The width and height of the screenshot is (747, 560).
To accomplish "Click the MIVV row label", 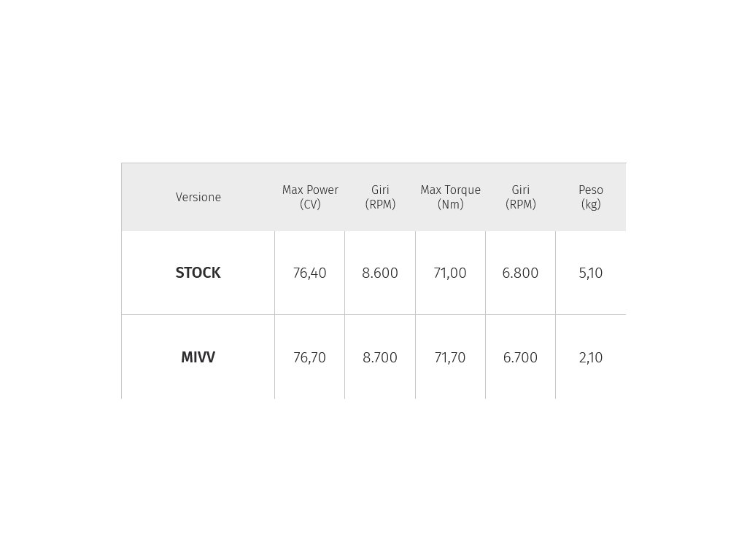I will (x=198, y=357).
